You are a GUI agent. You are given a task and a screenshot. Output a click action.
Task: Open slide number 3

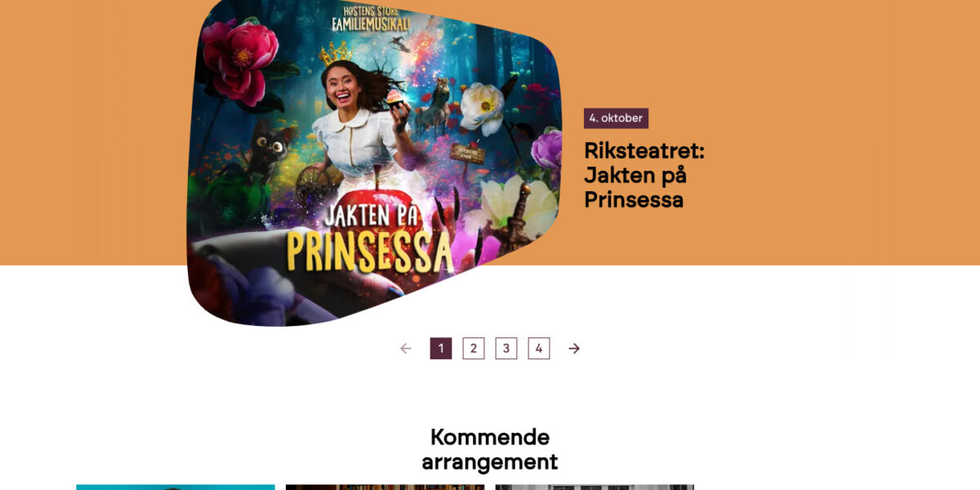tap(506, 349)
